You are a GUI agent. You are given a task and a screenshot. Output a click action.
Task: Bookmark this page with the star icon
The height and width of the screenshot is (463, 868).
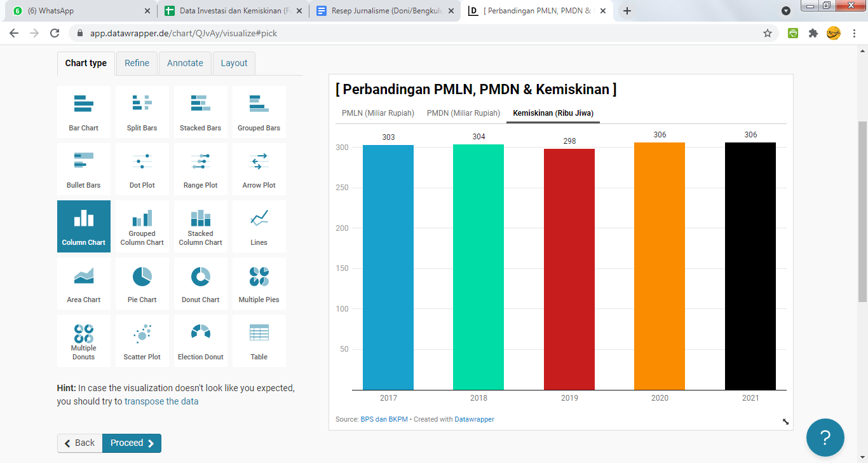768,33
